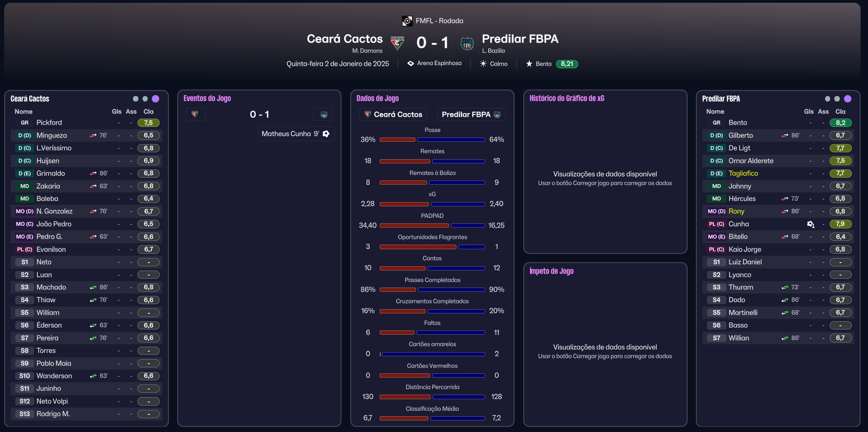Switch to Ceará Cactos tab in Dados de Jogo
This screenshot has width=868, height=432.
pos(393,114)
